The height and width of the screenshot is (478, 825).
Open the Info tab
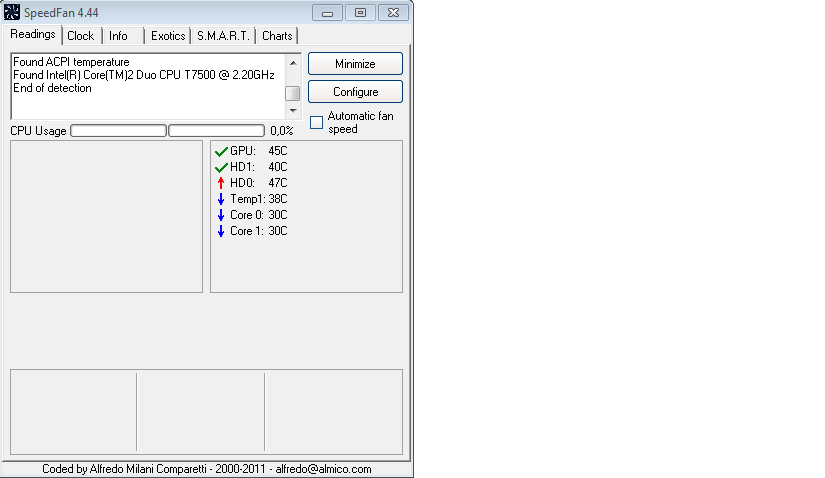pyautogui.click(x=118, y=36)
